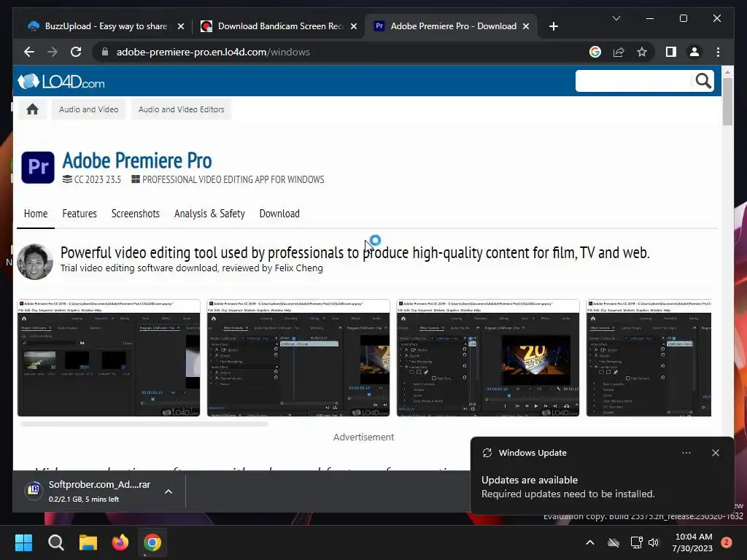Switch to the Download Bandicam tab
The height and width of the screenshot is (560, 747).
(x=279, y=26)
